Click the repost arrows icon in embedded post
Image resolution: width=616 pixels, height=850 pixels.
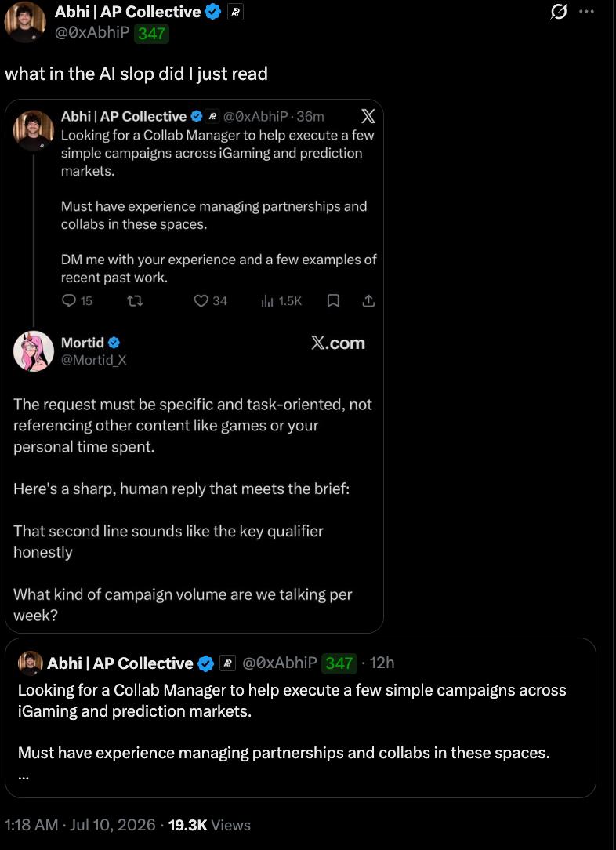click(135, 300)
